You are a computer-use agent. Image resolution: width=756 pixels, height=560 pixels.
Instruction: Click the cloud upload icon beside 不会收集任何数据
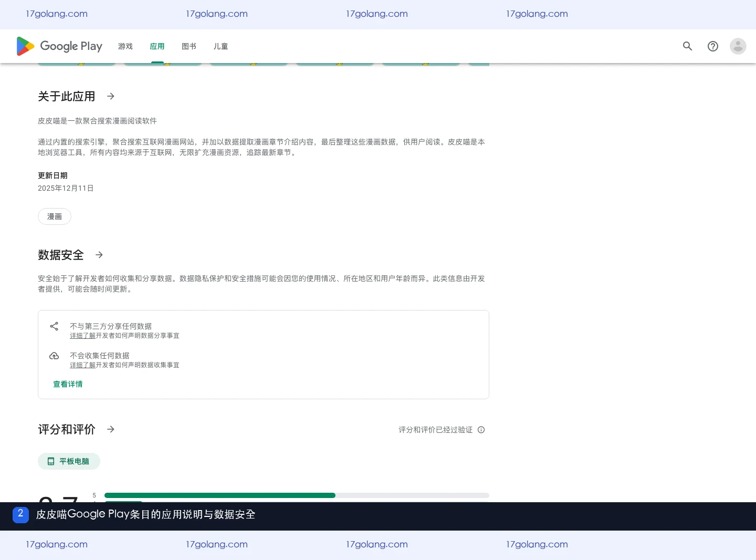(x=54, y=356)
